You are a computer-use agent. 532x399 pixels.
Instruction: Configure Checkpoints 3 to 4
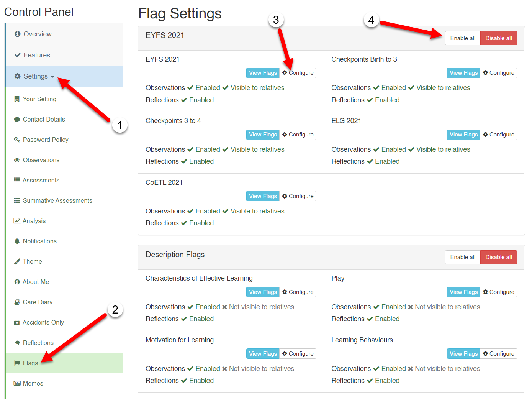point(298,135)
